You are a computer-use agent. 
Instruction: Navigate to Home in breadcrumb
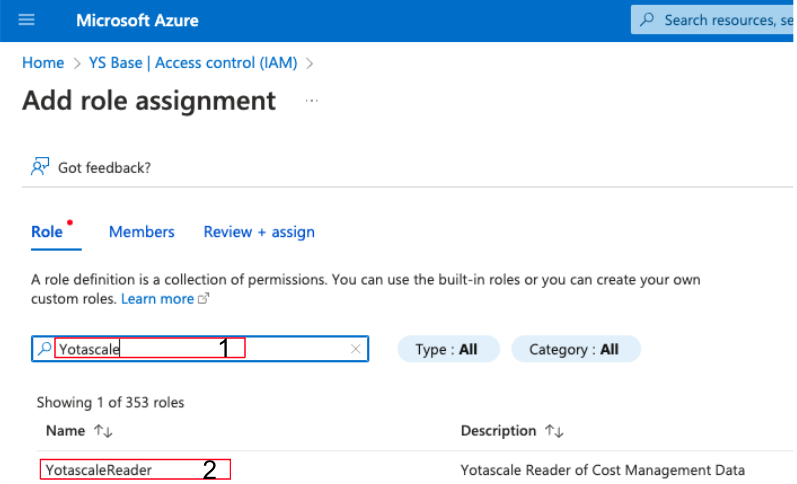pos(43,63)
